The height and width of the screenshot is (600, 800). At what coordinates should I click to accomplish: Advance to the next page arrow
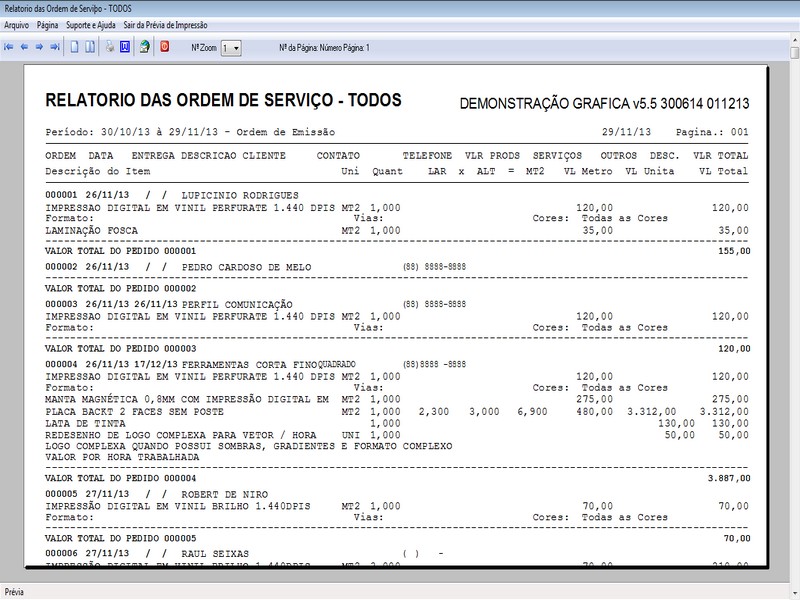click(38, 46)
